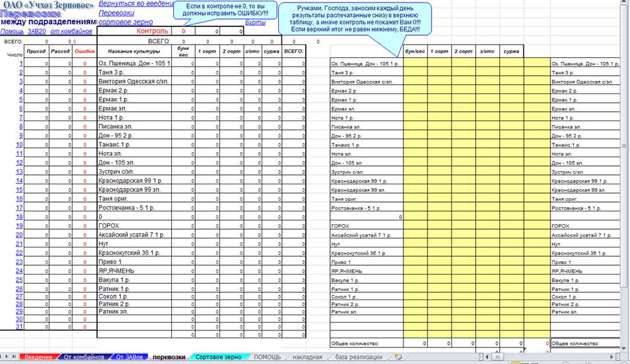This screenshot has width=630, height=364.
Task: Select ЯР.ЯЧМЕНЬ in Название культуры column
Action: (134, 271)
